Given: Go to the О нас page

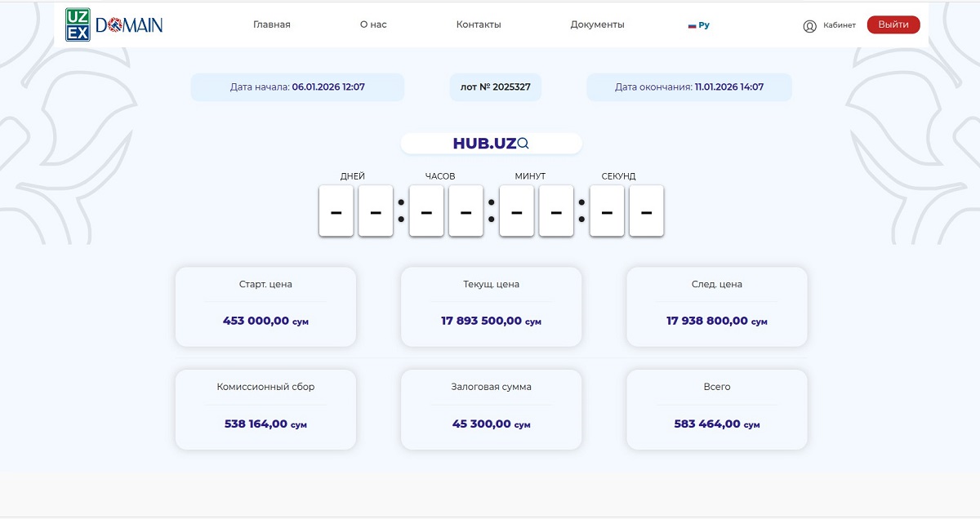Looking at the screenshot, I should (373, 24).
